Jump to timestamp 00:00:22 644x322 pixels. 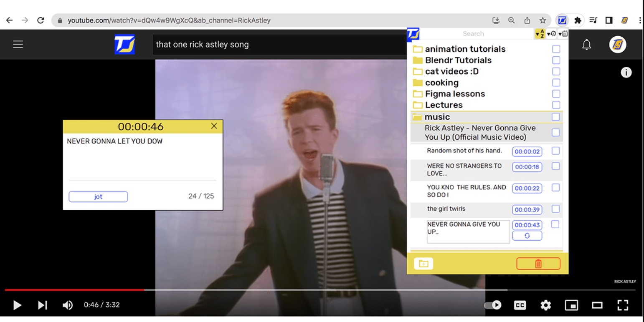tap(527, 188)
